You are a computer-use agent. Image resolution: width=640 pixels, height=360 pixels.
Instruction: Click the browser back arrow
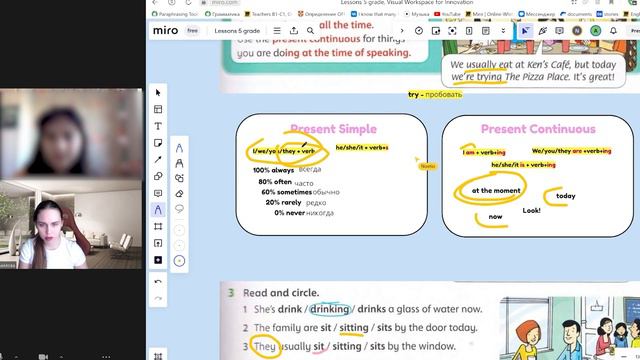(x=155, y=2)
